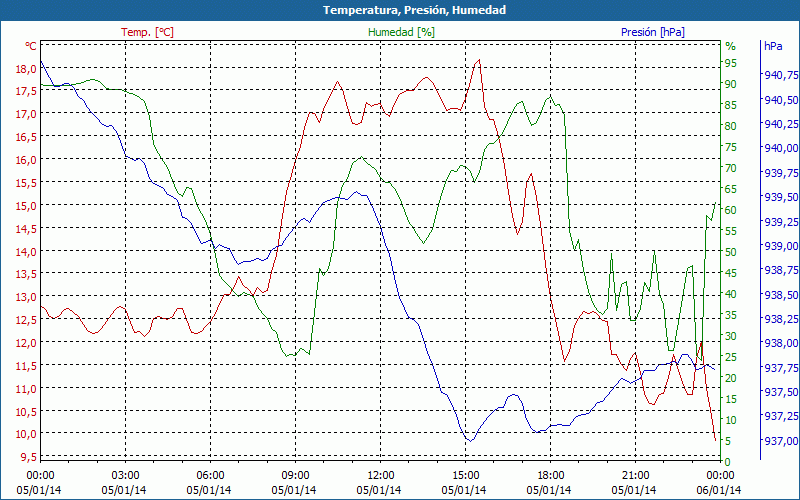
Task: Click the '15:00' time axis label
Action: [466, 476]
